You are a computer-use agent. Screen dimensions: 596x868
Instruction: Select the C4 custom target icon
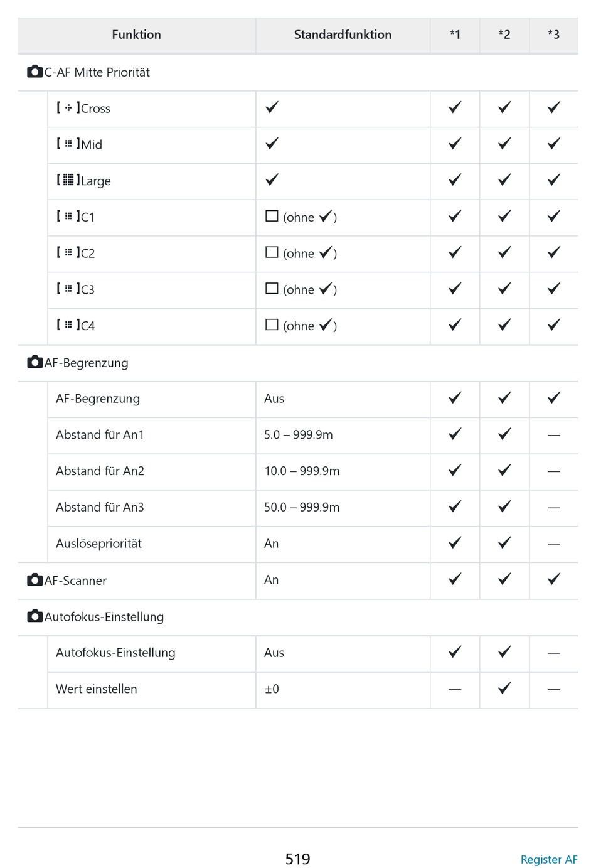[x=68, y=325]
